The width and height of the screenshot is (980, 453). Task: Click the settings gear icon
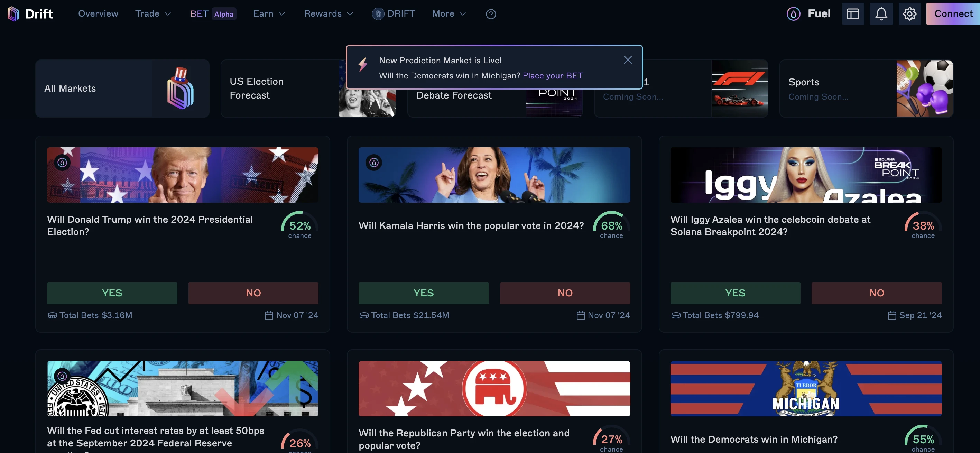pos(910,14)
